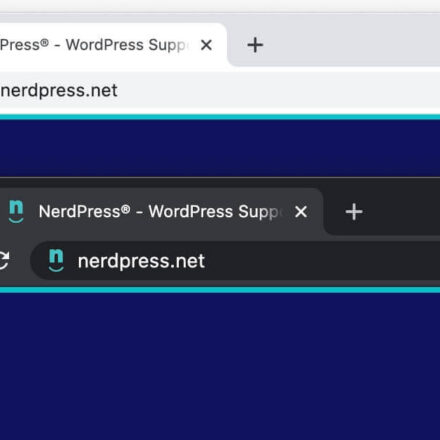Click the navy band between both browsers
The image size is (440, 440).
point(220,148)
